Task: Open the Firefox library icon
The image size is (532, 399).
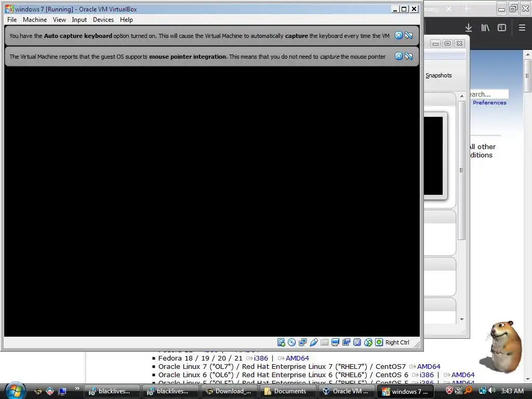Action: [x=485, y=28]
